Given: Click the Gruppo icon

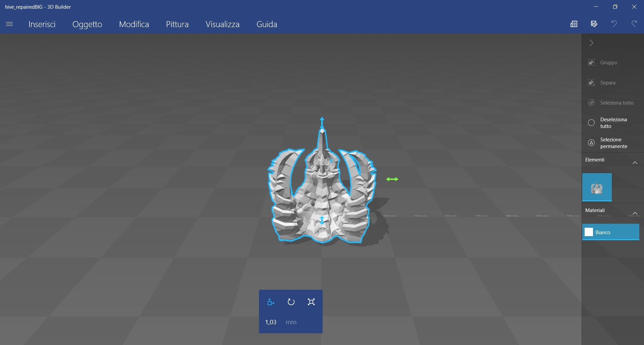Looking at the screenshot, I should 591,63.
